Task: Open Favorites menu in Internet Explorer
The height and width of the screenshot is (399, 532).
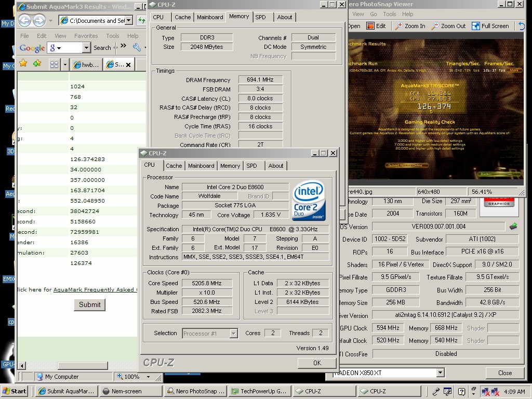Action: click(86, 36)
